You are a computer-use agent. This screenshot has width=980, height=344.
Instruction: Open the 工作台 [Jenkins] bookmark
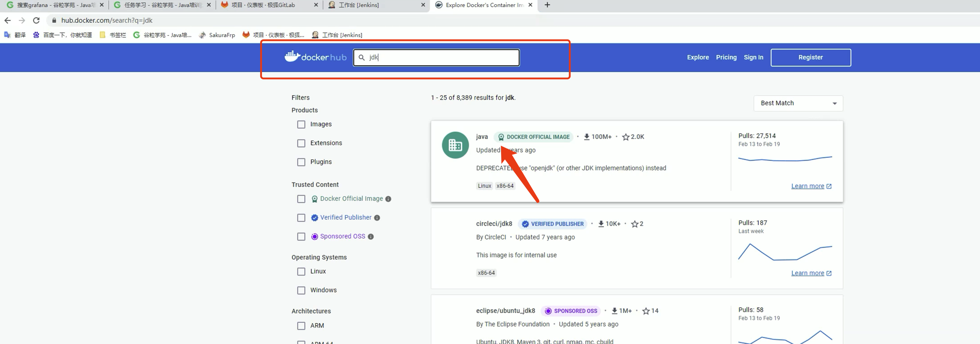(337, 35)
